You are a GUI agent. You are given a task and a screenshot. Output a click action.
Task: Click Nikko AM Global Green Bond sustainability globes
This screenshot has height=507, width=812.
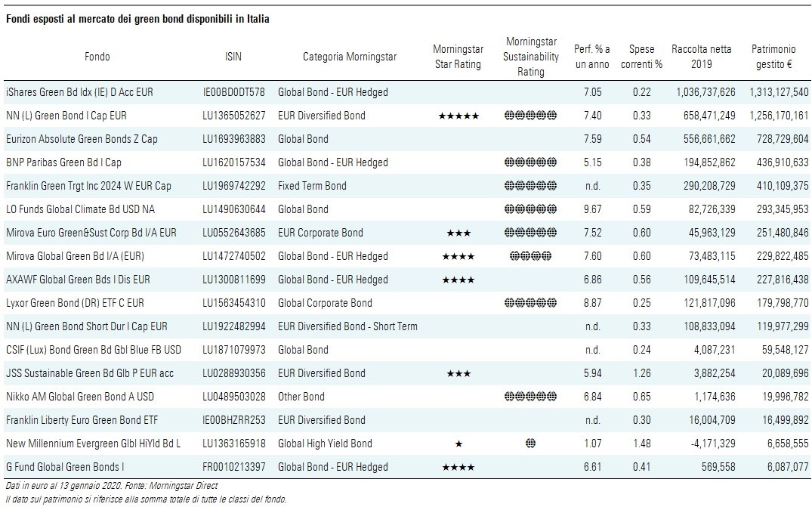(530, 397)
